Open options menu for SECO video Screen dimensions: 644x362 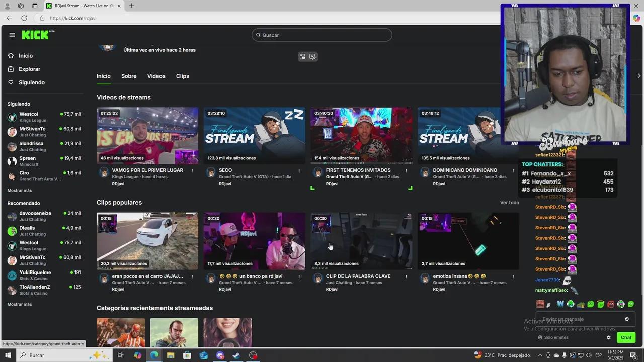click(x=299, y=171)
